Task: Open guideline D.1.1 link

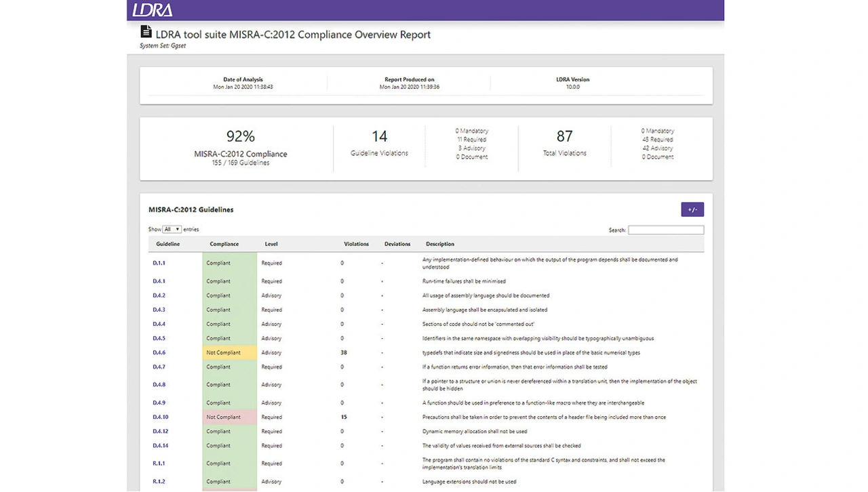Action: point(159,263)
